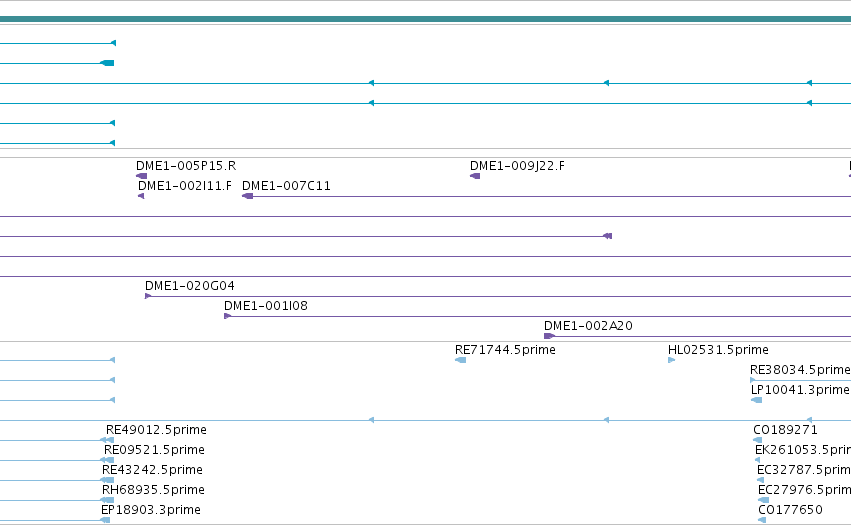Click the HL02531.5prime blue arrow glyph
This screenshot has height=525, width=851.
click(x=671, y=360)
